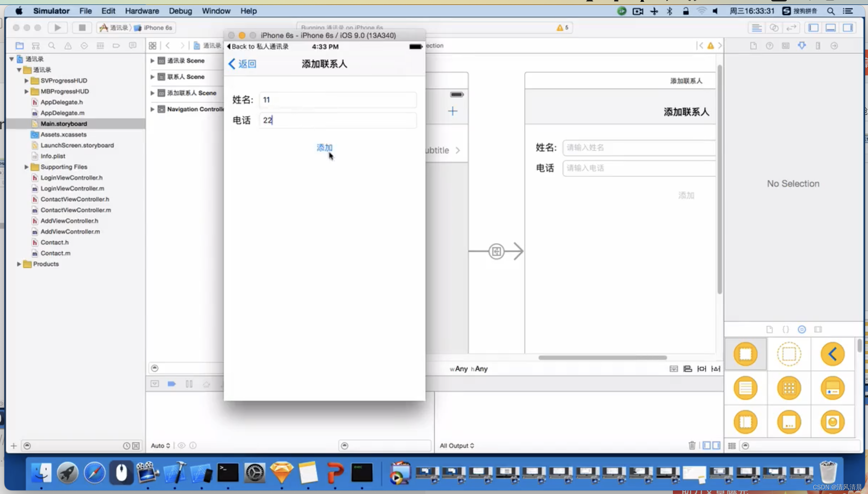Viewport: 868px width, 494px height.
Task: Click the Xcode Run button
Action: click(x=57, y=28)
